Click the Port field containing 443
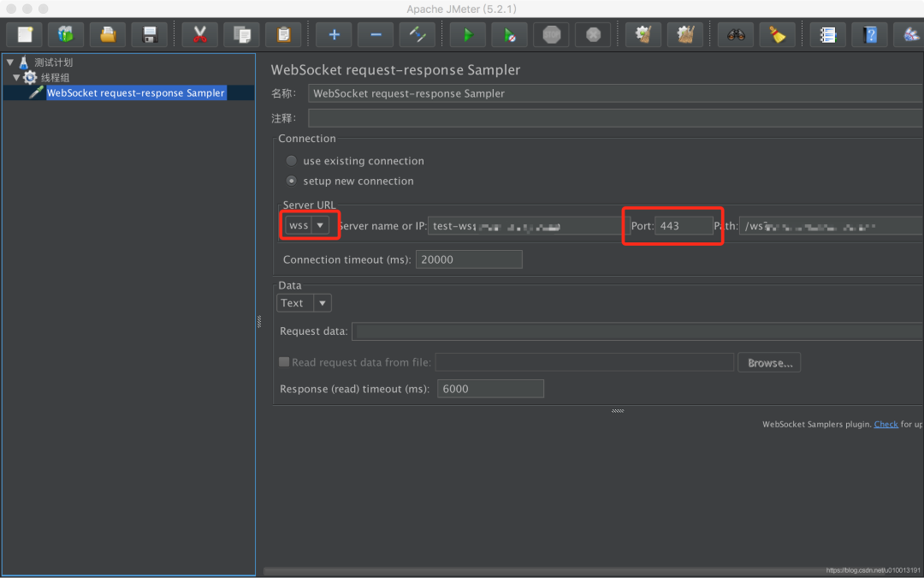Viewport: 924px width, 578px height. [x=684, y=226]
